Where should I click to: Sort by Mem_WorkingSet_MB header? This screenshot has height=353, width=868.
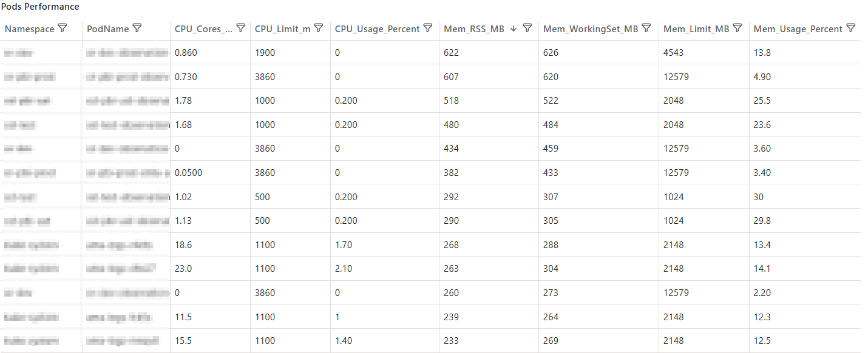[x=591, y=29]
